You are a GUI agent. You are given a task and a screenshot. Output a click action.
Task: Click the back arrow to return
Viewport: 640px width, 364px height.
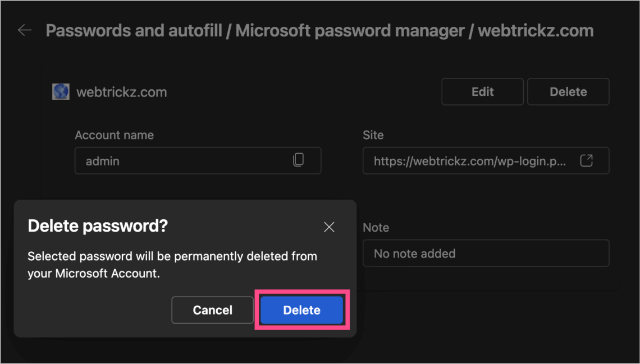[25, 30]
